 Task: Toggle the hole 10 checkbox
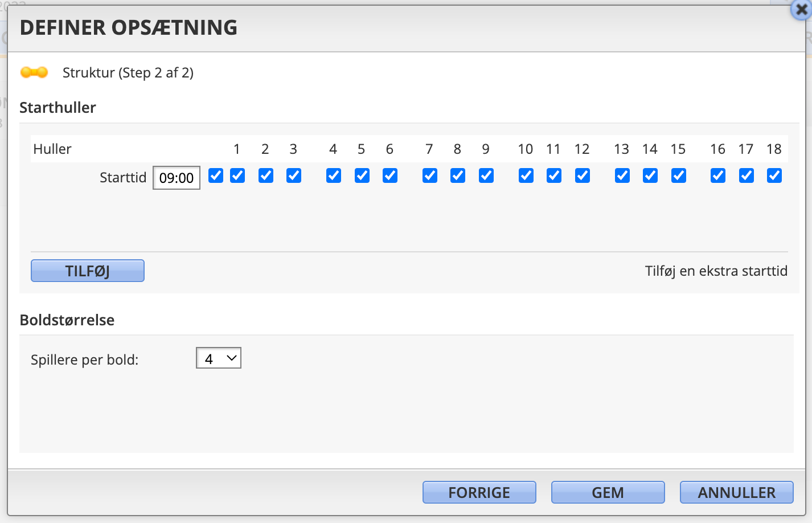(x=526, y=175)
